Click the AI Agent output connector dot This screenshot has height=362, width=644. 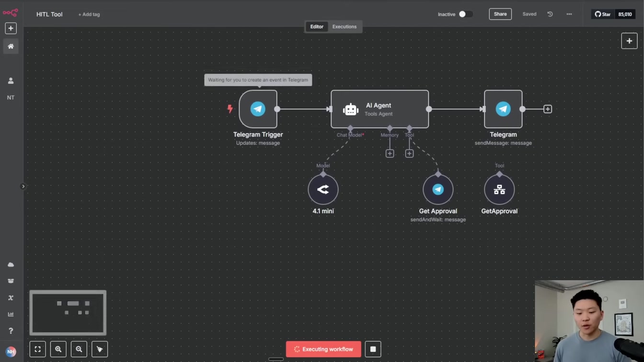coord(429,109)
